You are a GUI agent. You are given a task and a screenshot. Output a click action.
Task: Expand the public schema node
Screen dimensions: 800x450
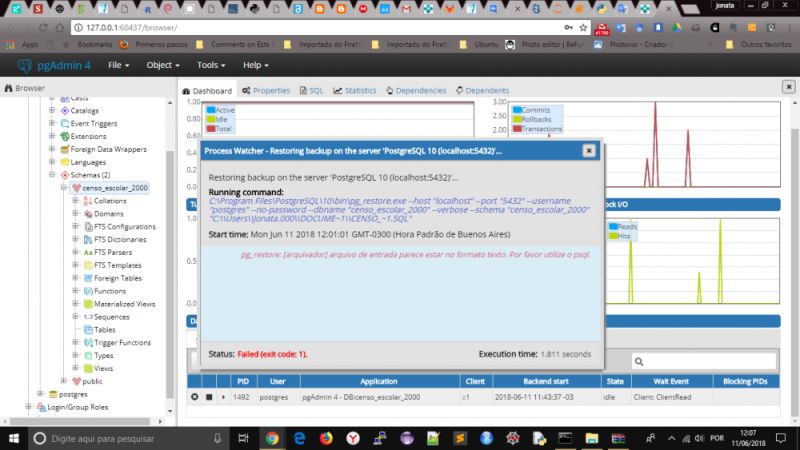(x=64, y=381)
